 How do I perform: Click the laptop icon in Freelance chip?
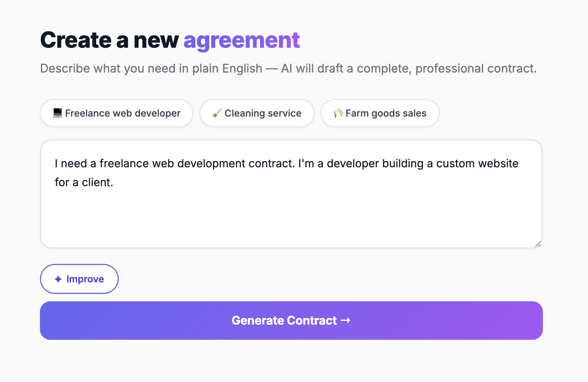[57, 113]
